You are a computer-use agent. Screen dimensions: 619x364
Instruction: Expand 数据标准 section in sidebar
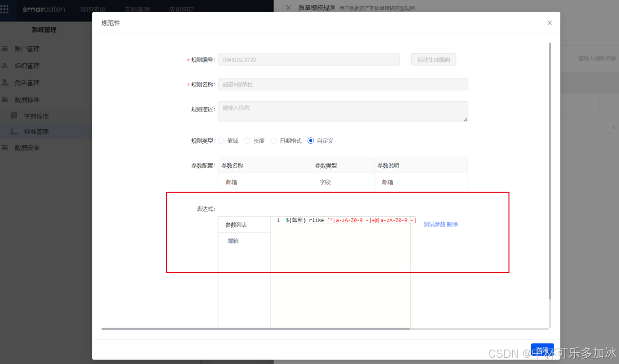[27, 100]
